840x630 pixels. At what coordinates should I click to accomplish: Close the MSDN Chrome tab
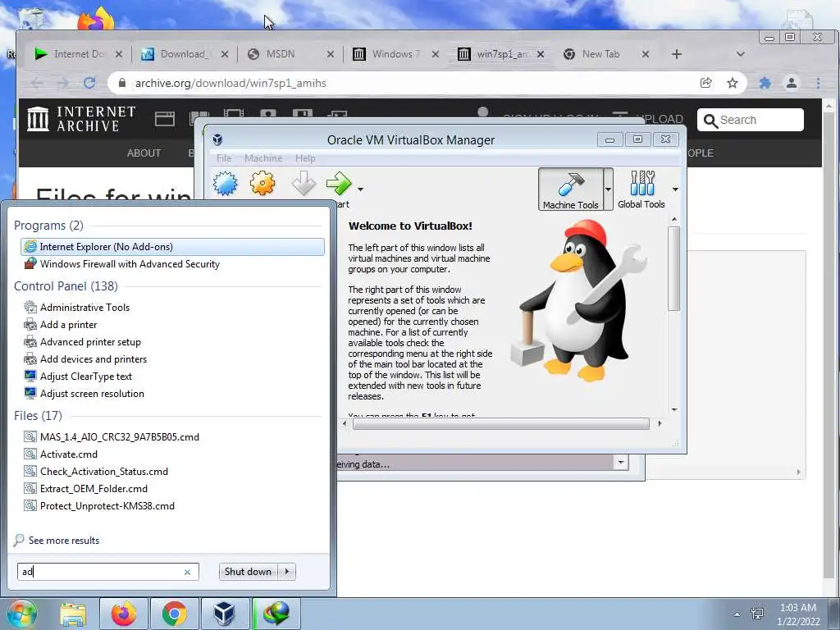331,54
